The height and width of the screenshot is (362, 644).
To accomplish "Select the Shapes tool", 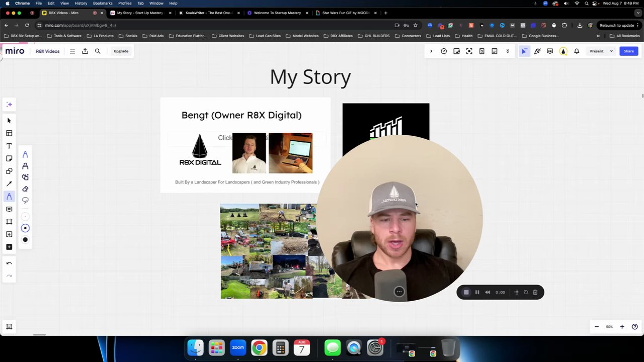I will (x=9, y=171).
